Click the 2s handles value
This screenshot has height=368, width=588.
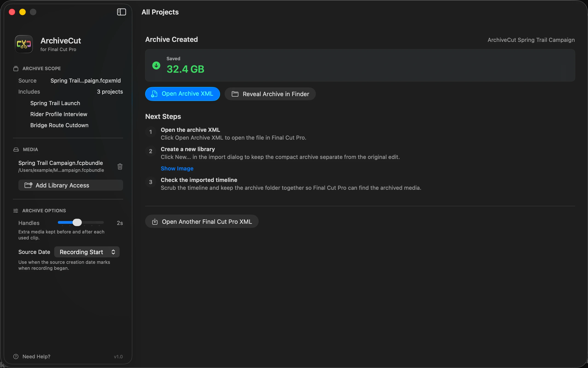tap(120, 223)
